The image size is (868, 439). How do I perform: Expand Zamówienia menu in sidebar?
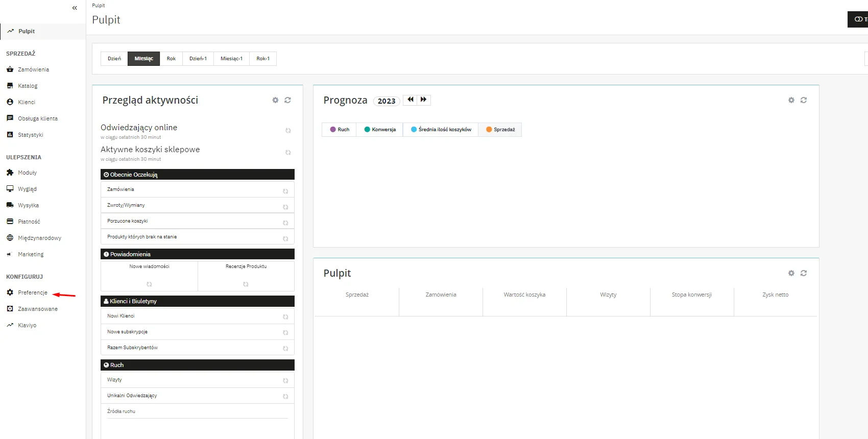click(x=33, y=69)
